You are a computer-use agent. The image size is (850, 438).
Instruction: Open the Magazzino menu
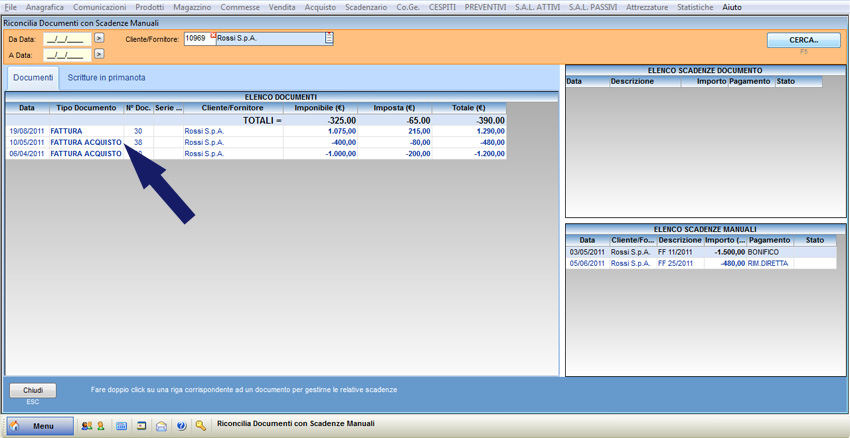(x=192, y=7)
